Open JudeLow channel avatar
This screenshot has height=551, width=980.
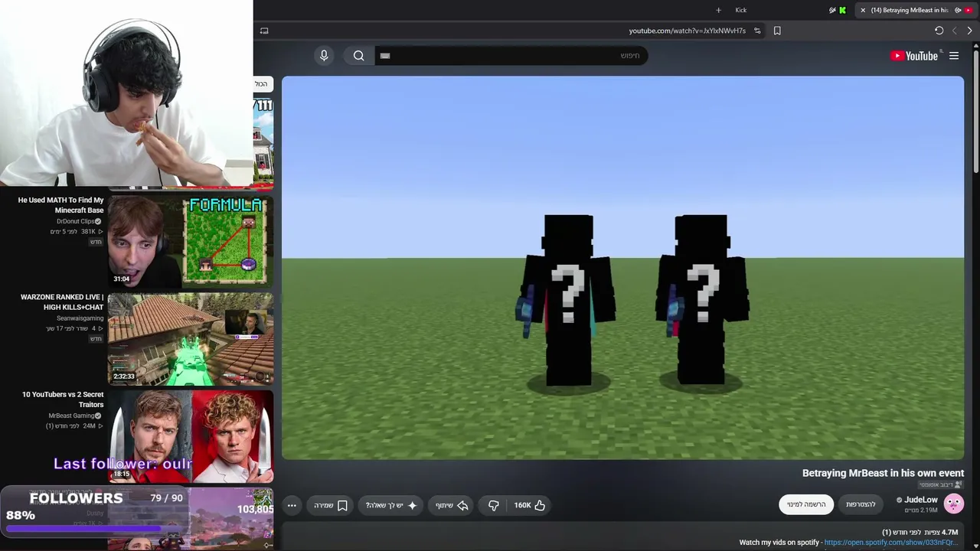pos(953,503)
